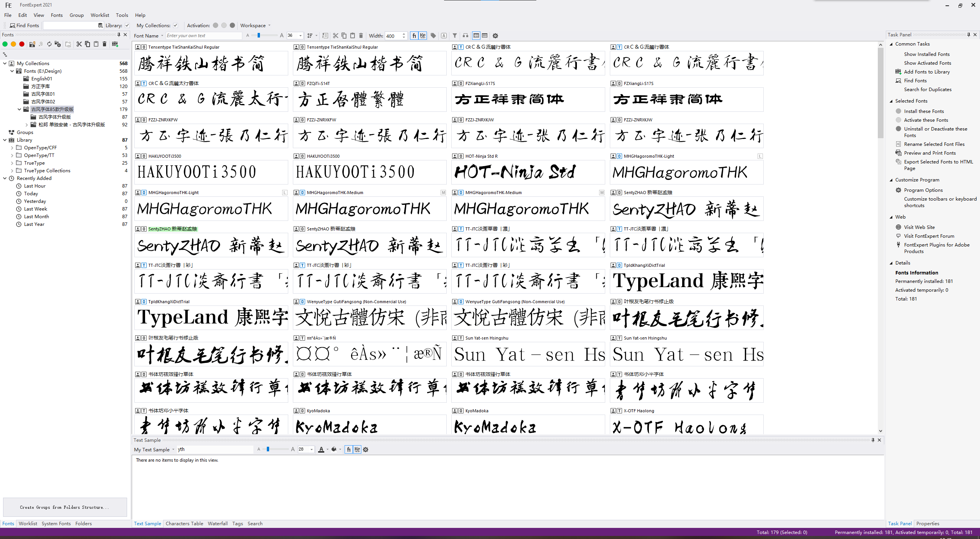980x539 pixels.
Task: Click the green install fonts circle icon
Action: (5, 44)
